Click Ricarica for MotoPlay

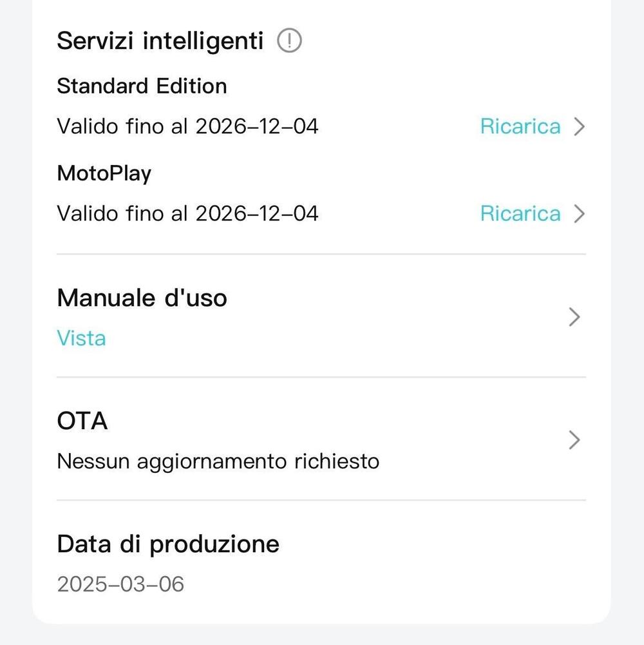pos(520,213)
